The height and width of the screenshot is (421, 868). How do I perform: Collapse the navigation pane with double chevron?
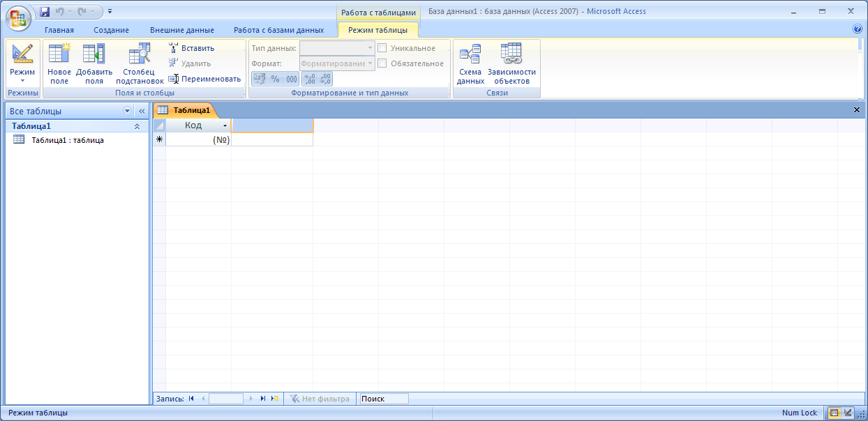(141, 111)
